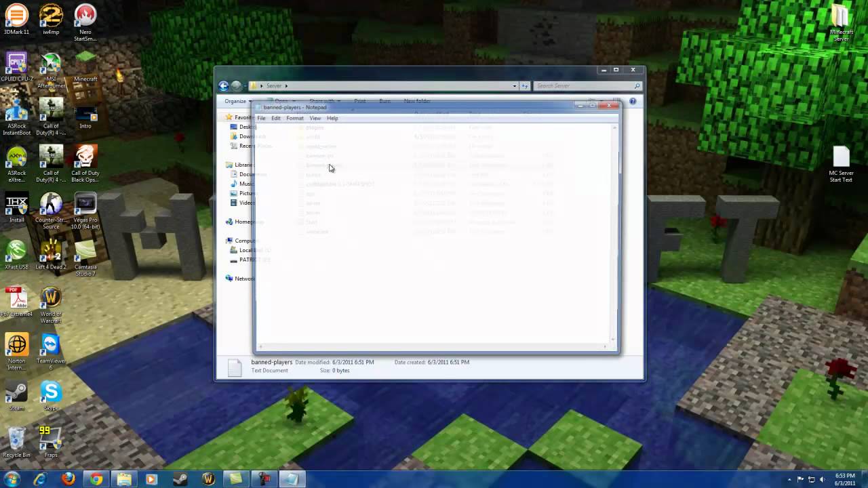Viewport: 868px width, 488px height.
Task: Expand the Explorer address bar history dropdown
Action: click(x=515, y=86)
